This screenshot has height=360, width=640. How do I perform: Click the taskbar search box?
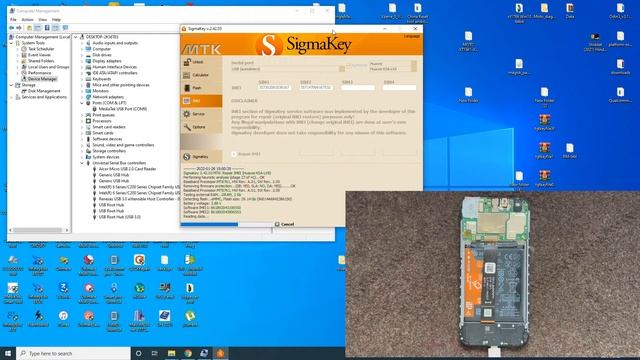(73, 353)
